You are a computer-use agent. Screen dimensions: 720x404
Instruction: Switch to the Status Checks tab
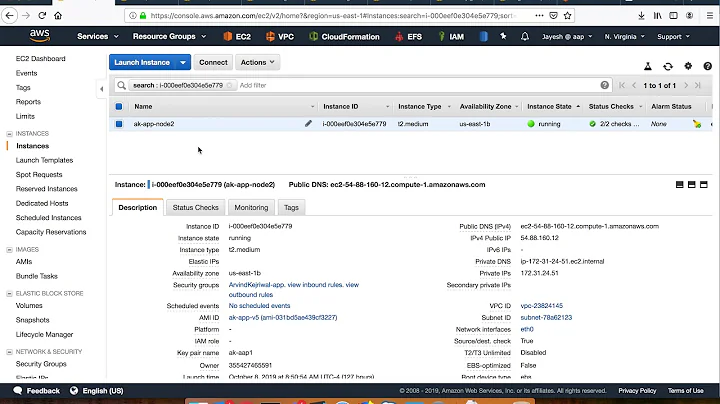[196, 208]
